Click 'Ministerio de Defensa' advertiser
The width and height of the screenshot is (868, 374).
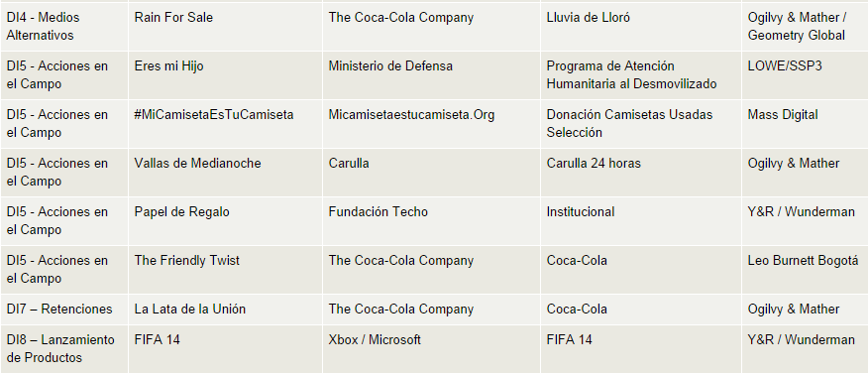tap(390, 66)
